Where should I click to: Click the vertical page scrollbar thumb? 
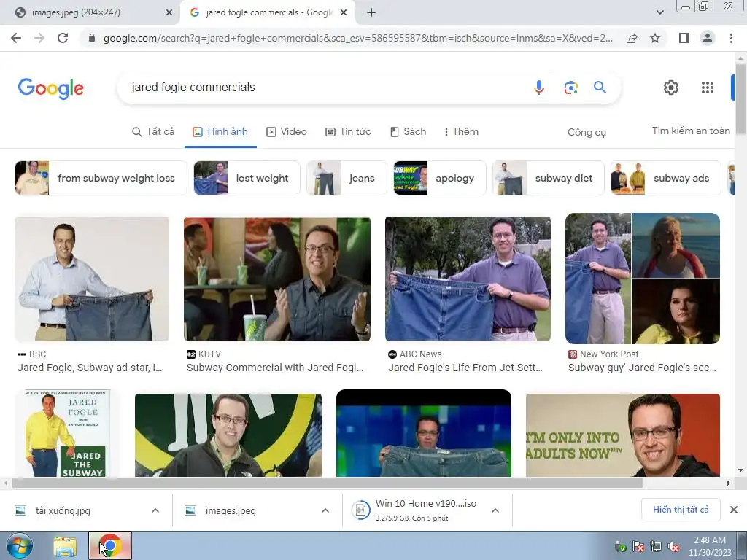pyautogui.click(x=740, y=98)
